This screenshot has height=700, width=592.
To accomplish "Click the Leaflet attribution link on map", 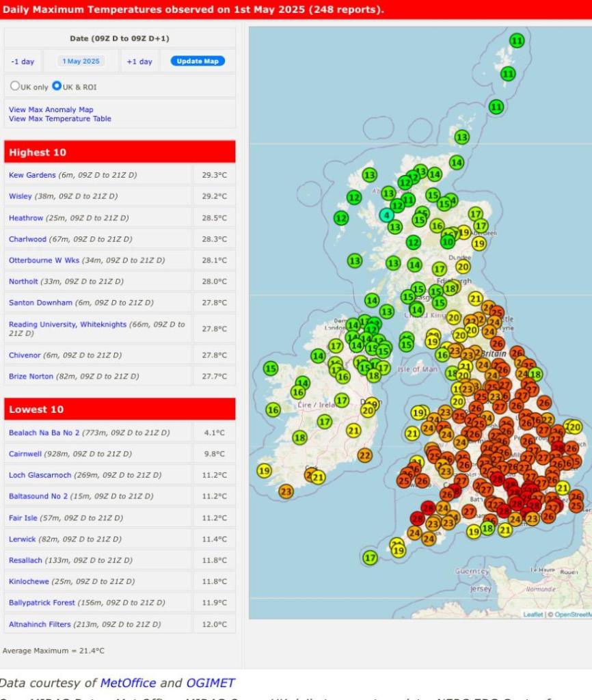I will pyautogui.click(x=533, y=615).
